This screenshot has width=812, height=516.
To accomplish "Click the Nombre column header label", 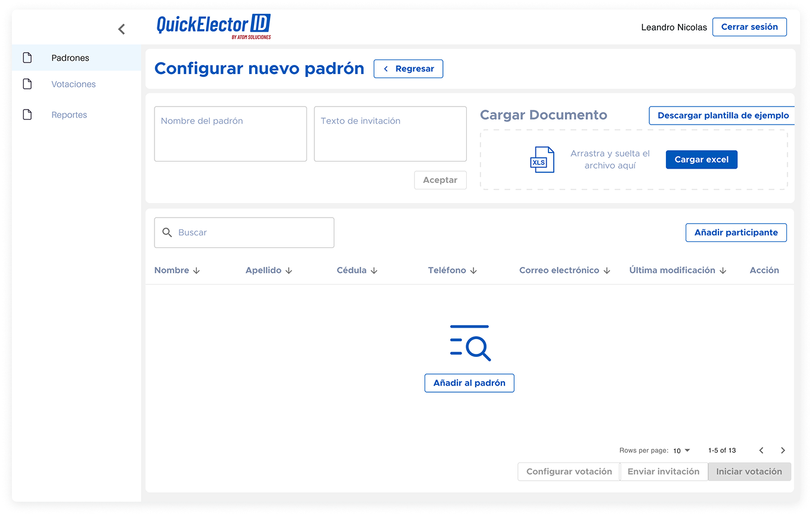I will pos(172,271).
